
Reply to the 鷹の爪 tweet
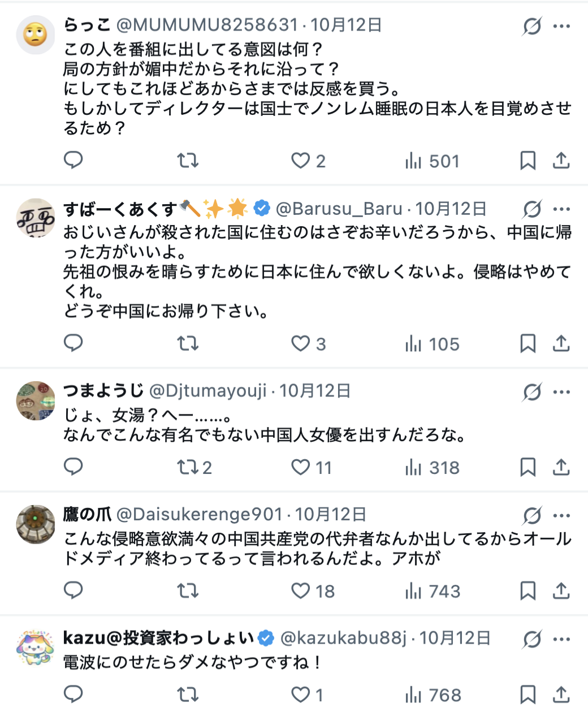click(73, 591)
